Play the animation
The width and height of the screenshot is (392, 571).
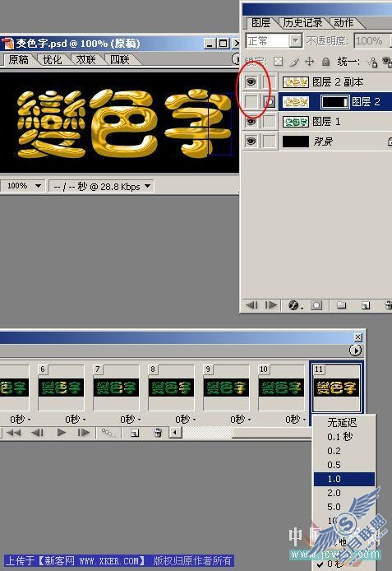[x=62, y=432]
